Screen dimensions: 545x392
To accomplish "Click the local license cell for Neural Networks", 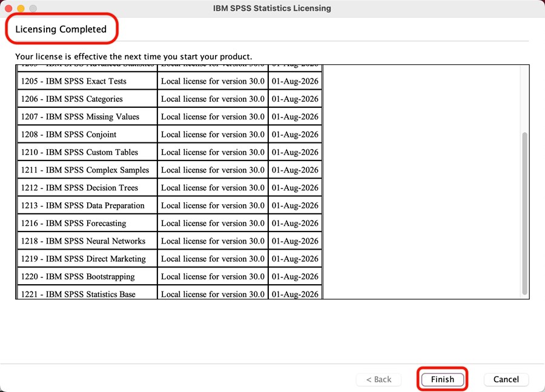I will tap(213, 241).
